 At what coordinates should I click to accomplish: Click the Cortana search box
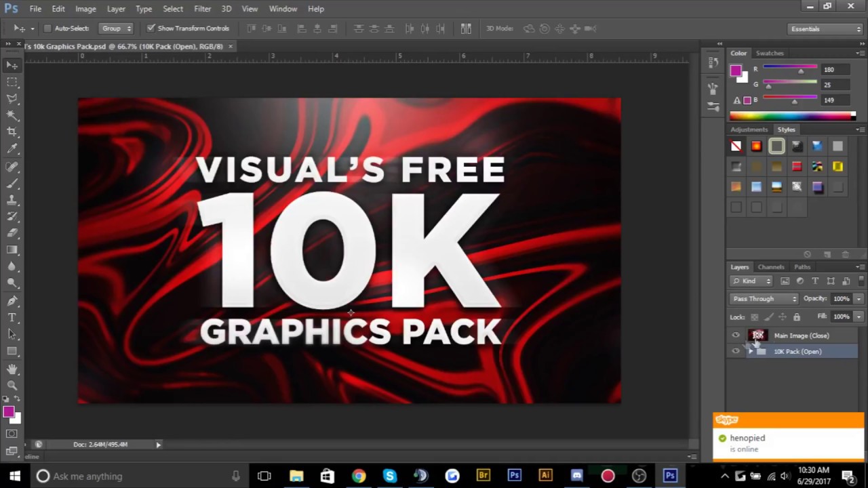(x=139, y=476)
